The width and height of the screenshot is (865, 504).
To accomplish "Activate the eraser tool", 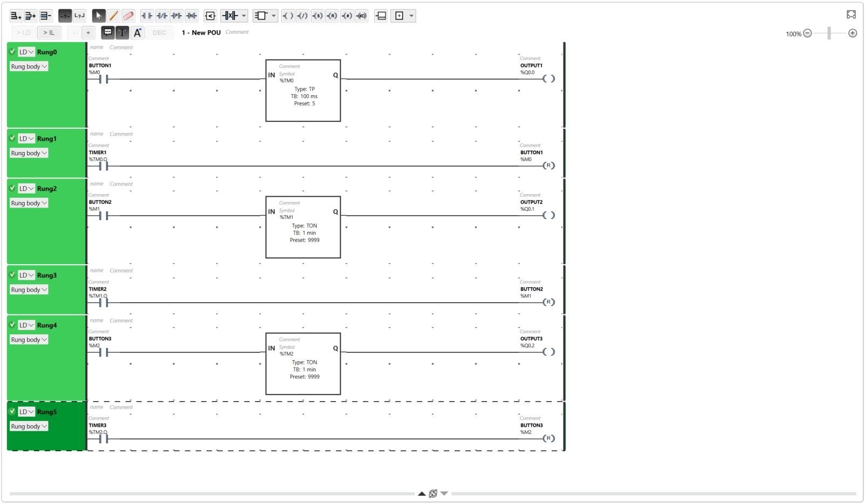I will pos(128,16).
